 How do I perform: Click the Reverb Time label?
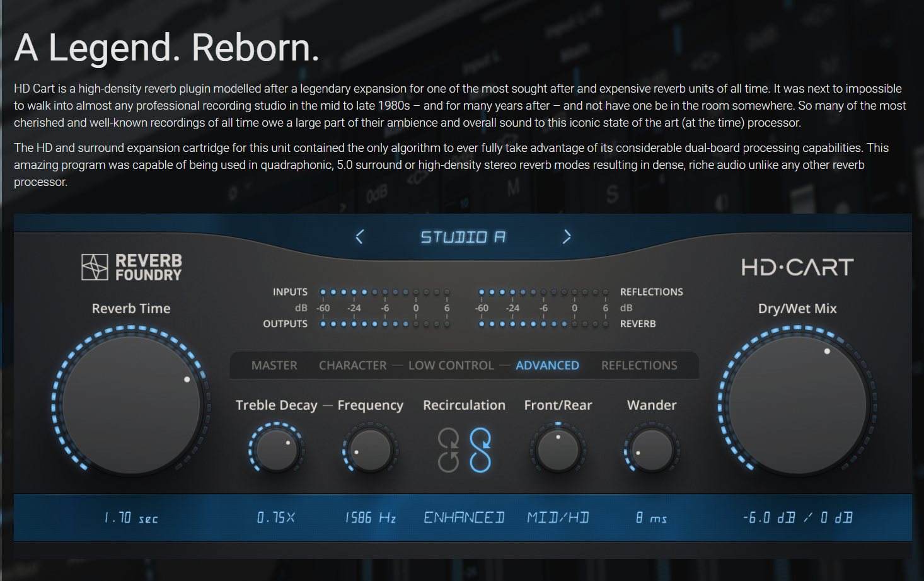[x=131, y=309]
